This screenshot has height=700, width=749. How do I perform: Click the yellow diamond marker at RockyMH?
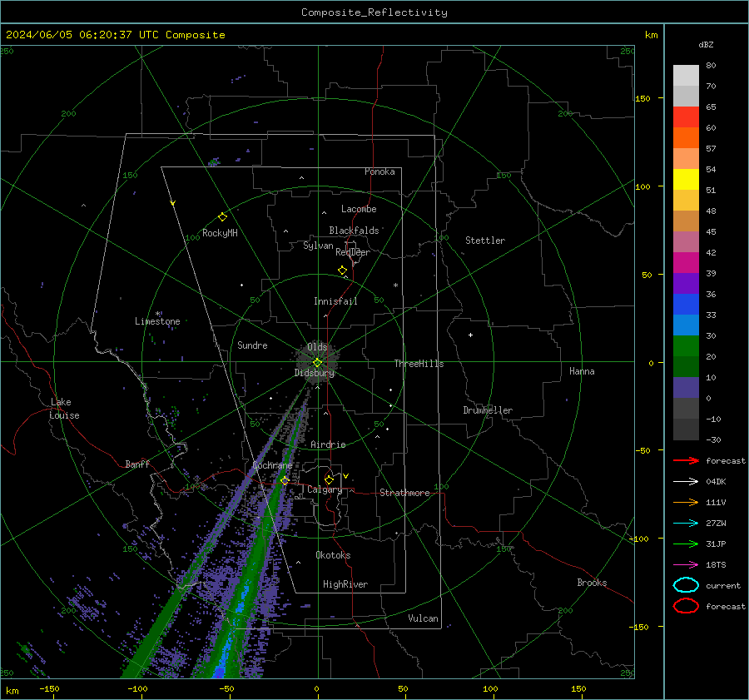[x=222, y=217]
